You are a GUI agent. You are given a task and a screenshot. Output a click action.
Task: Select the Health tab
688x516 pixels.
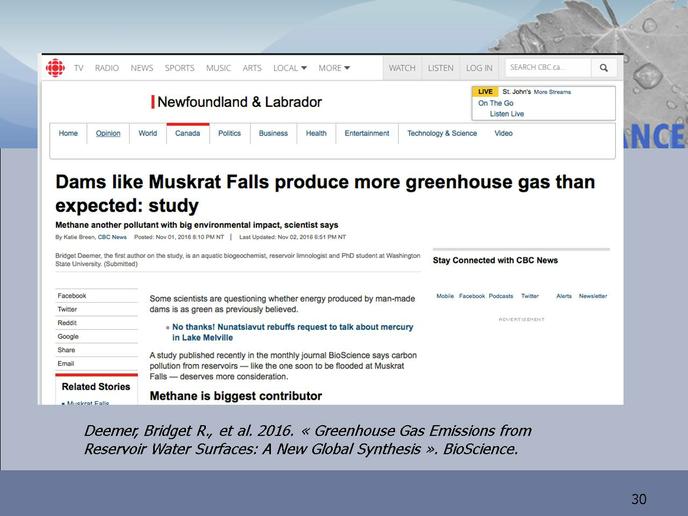[x=316, y=133]
